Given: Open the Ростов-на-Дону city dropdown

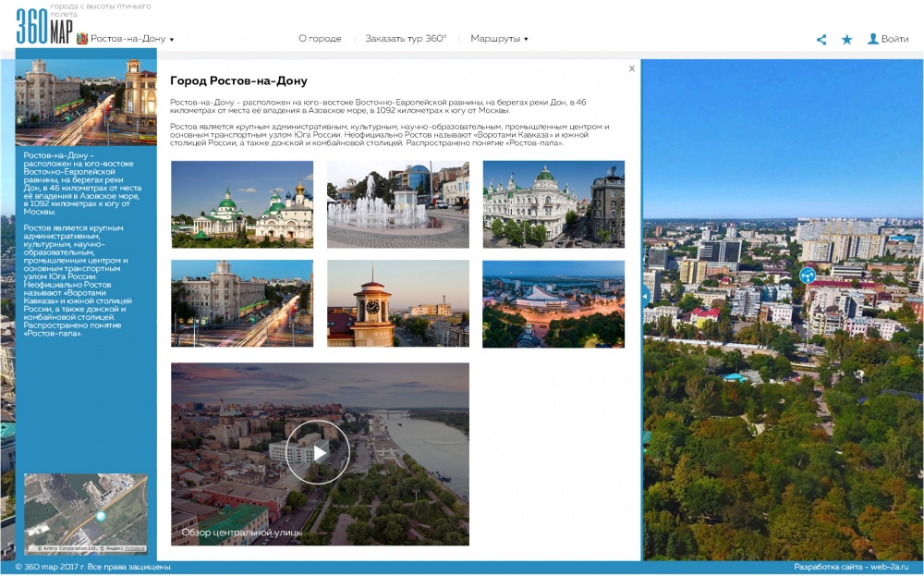Looking at the screenshot, I should [x=131, y=39].
